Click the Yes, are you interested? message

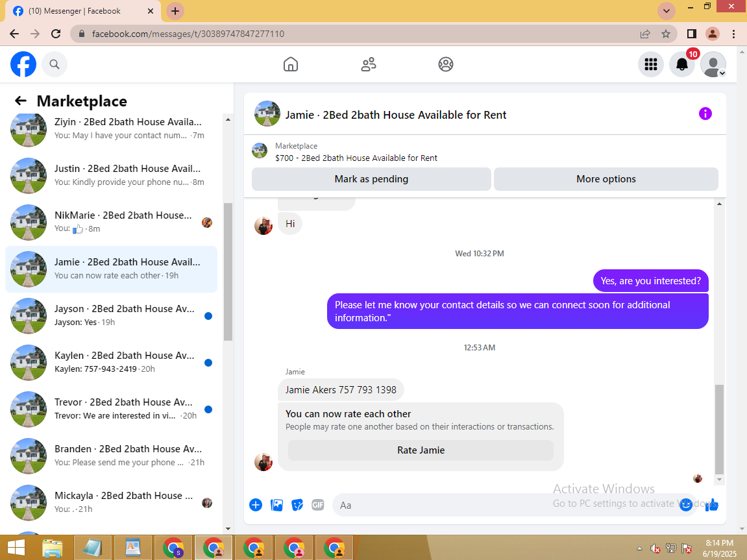(x=651, y=281)
